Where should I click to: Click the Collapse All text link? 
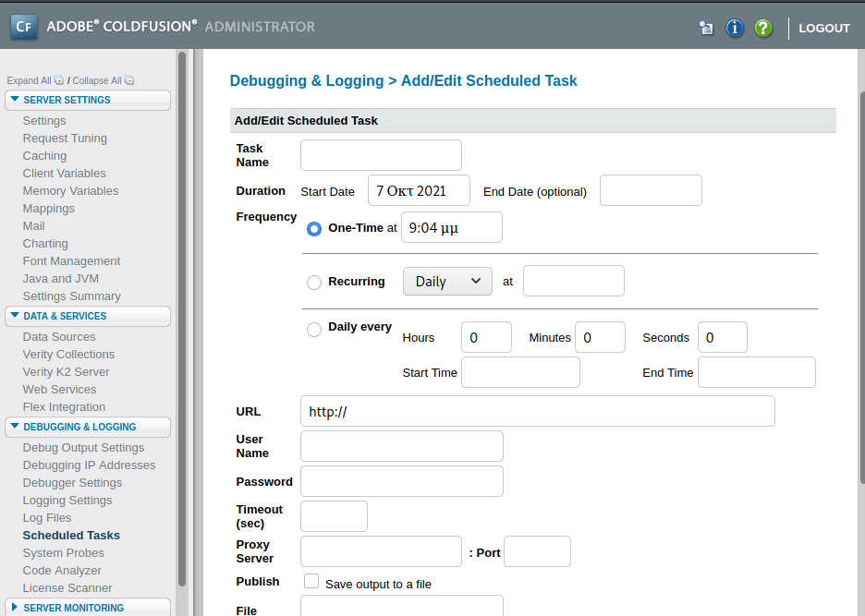(x=96, y=80)
